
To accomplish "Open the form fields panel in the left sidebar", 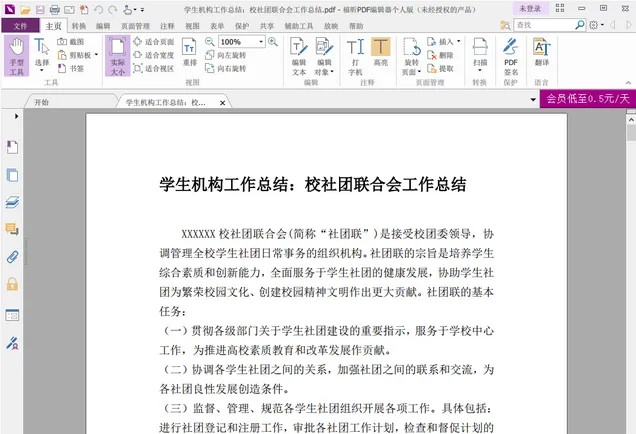I will [13, 315].
